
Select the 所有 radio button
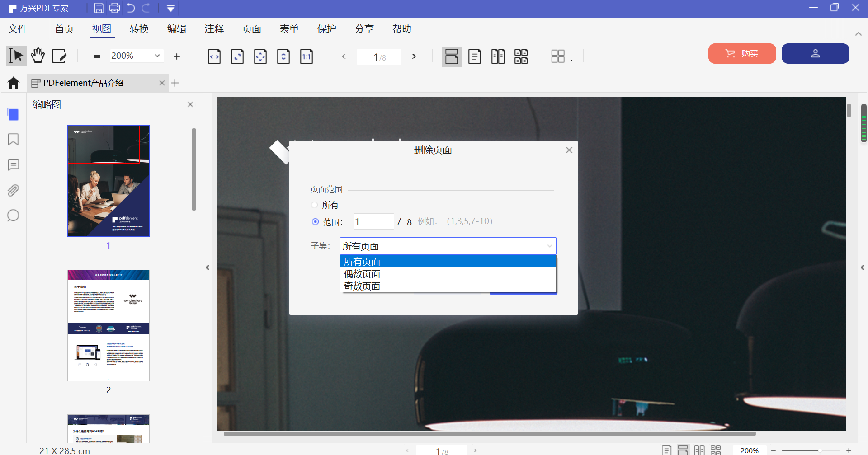click(315, 205)
